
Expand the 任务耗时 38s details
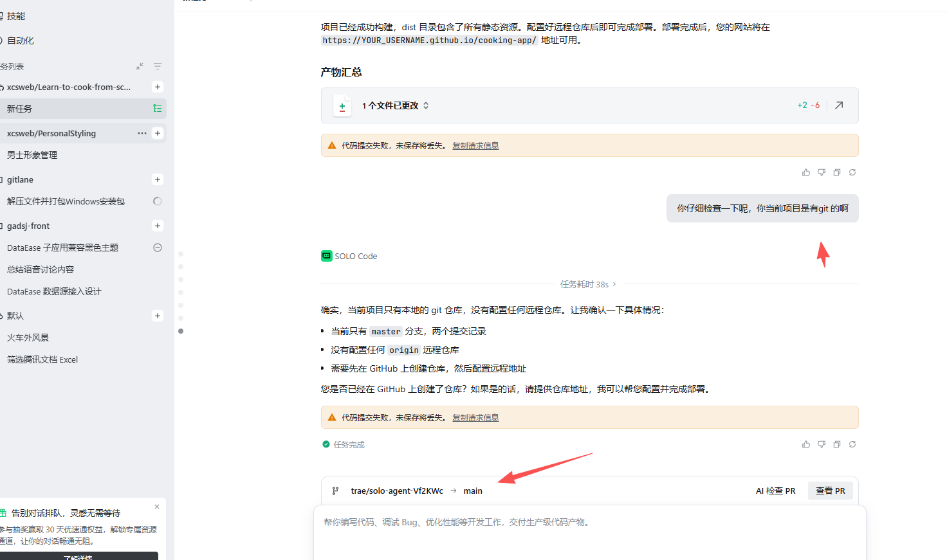[588, 284]
